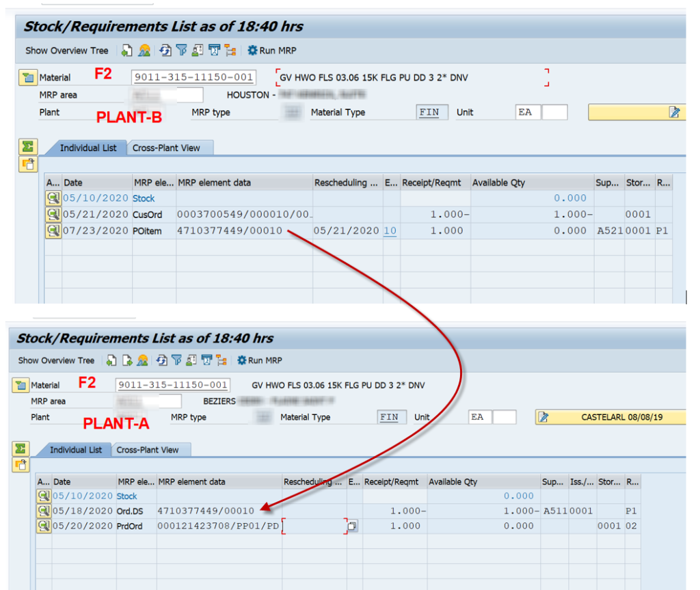Click the Run MRP gear icon
Viewport: 700px width, 590px height.
click(x=253, y=50)
